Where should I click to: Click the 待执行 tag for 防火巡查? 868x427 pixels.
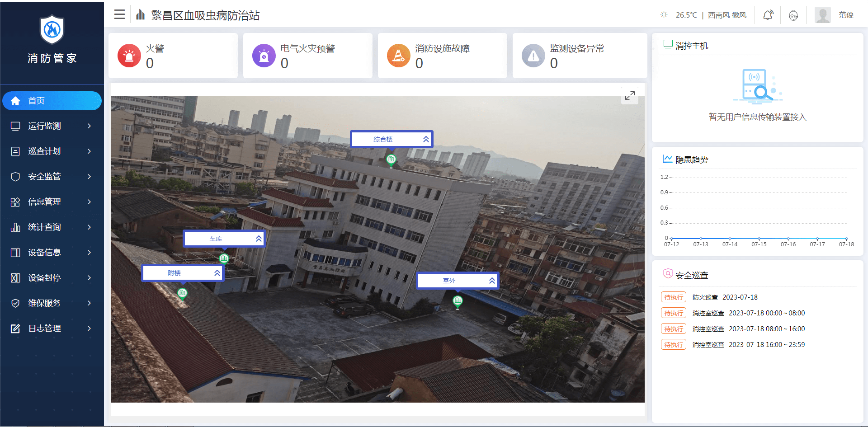click(x=674, y=297)
